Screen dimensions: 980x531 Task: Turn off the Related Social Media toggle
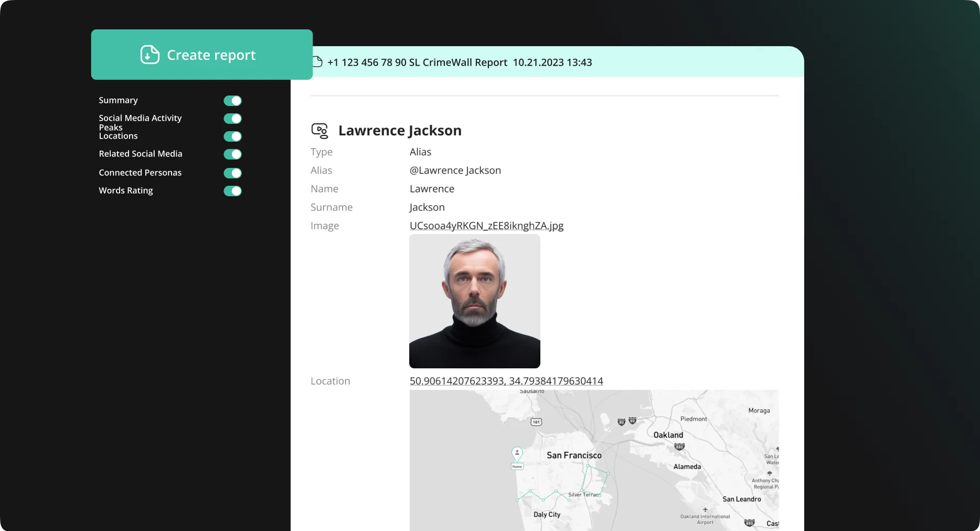coord(232,154)
